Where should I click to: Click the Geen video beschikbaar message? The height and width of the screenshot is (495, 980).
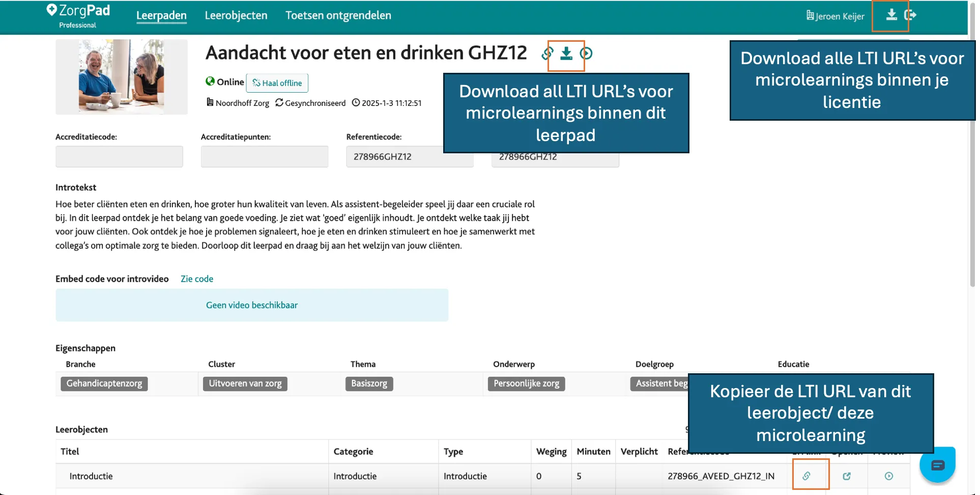coord(252,305)
